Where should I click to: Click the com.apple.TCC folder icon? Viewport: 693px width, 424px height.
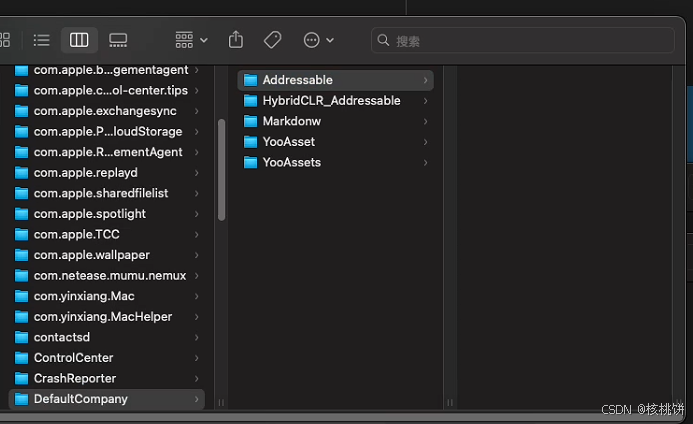coord(22,234)
